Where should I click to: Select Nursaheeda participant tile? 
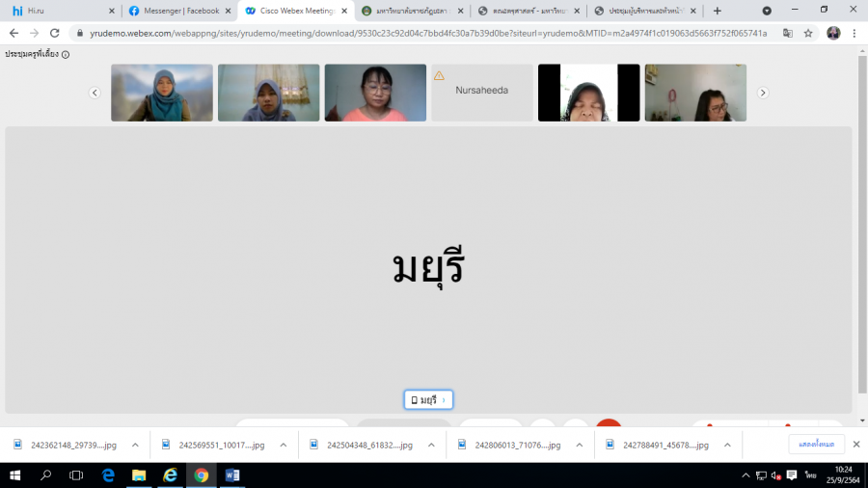pos(481,93)
